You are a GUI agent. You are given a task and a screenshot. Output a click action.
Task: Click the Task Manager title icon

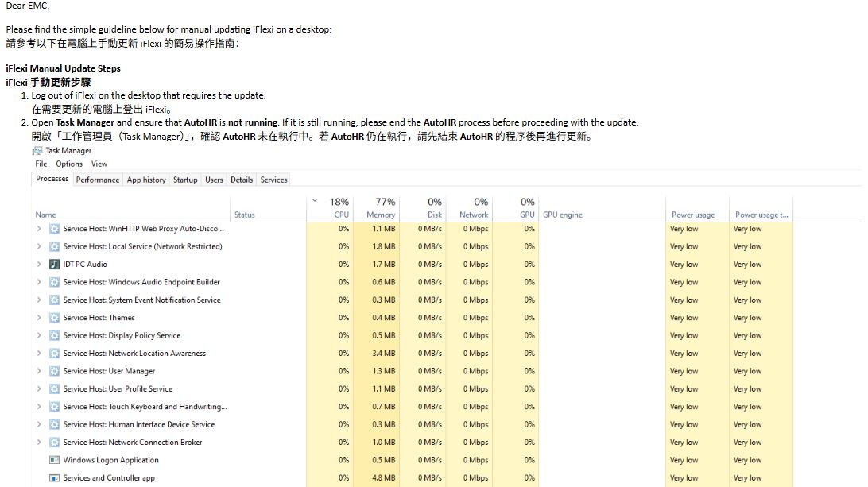click(x=37, y=150)
